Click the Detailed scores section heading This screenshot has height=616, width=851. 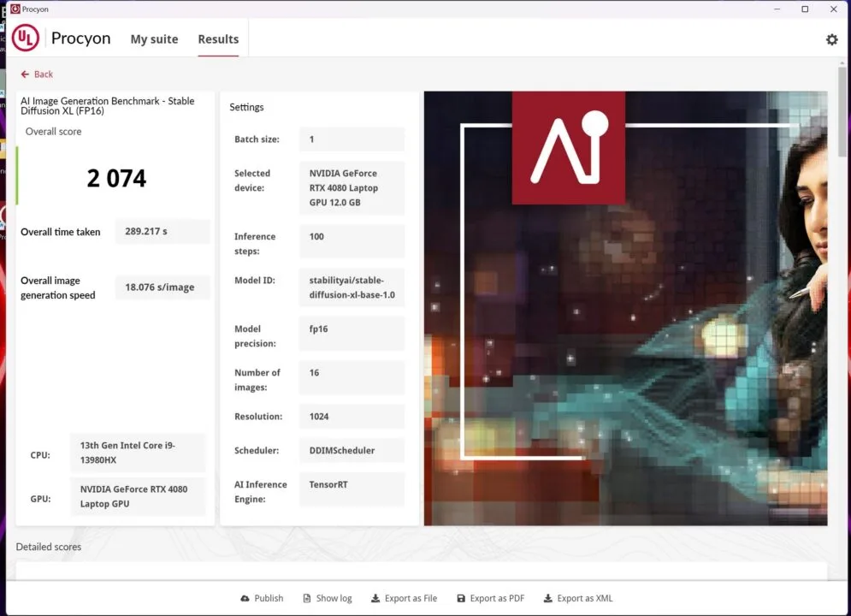(49, 547)
